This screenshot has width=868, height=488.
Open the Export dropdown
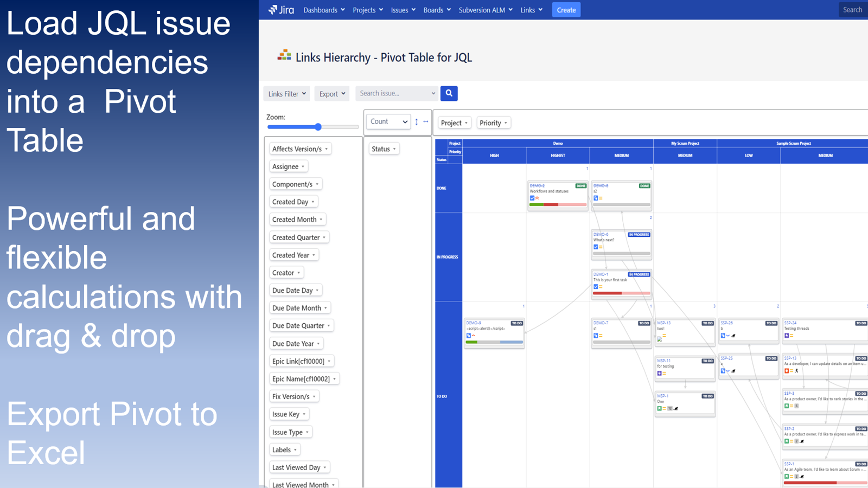(332, 94)
